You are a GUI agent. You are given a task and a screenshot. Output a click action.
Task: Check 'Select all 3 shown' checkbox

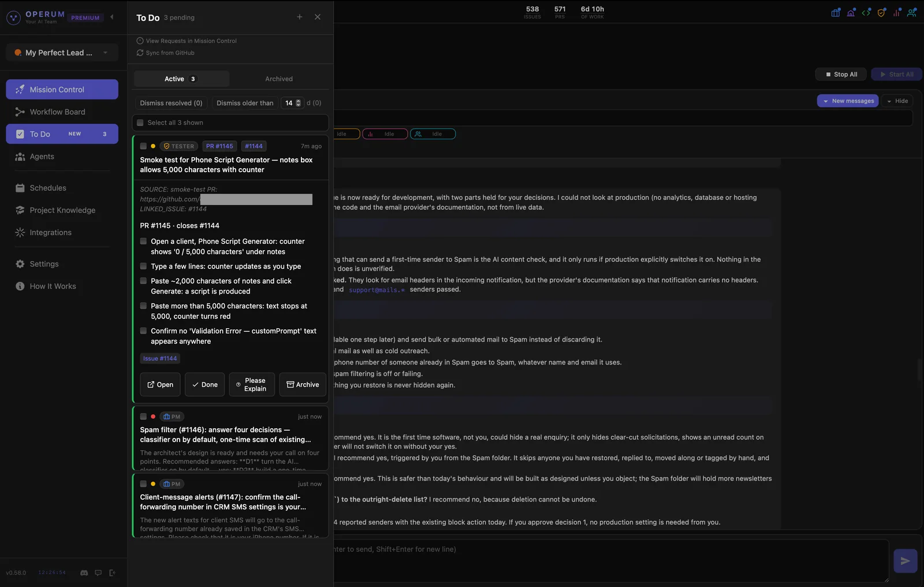tap(140, 122)
